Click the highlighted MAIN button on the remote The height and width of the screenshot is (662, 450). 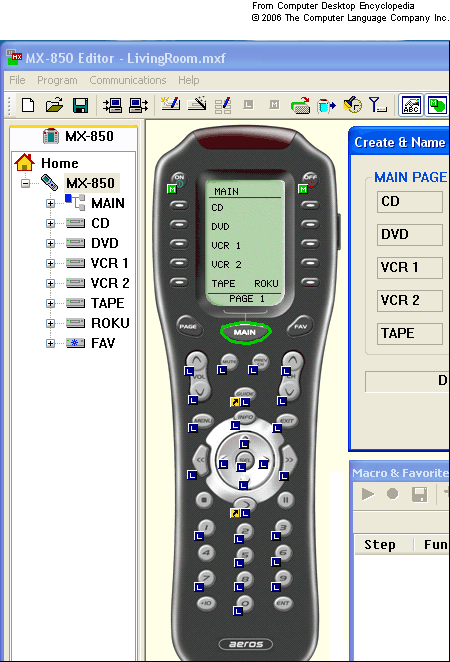245,332
